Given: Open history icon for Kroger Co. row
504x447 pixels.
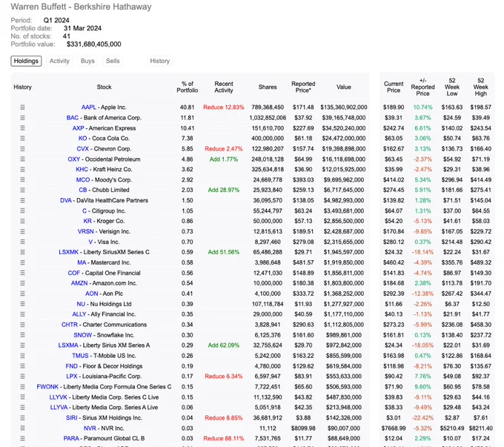Looking at the screenshot, I should 22,221.
